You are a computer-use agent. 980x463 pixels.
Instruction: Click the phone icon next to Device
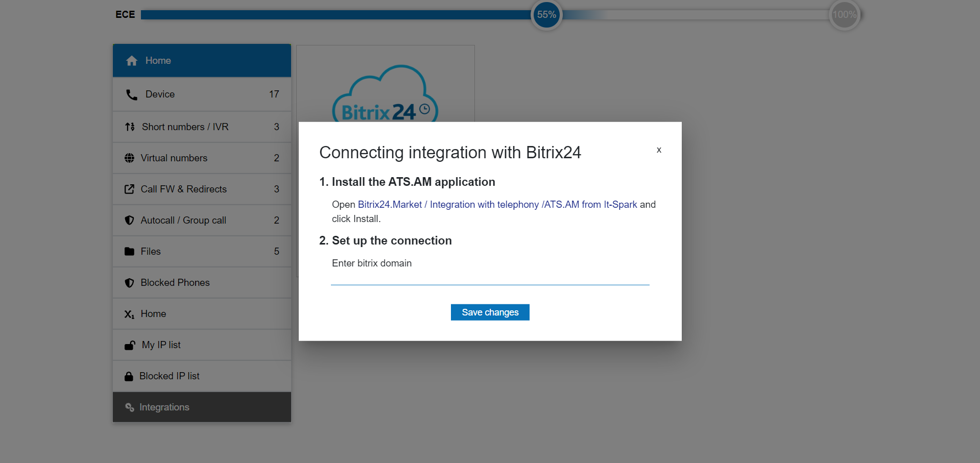tap(132, 94)
